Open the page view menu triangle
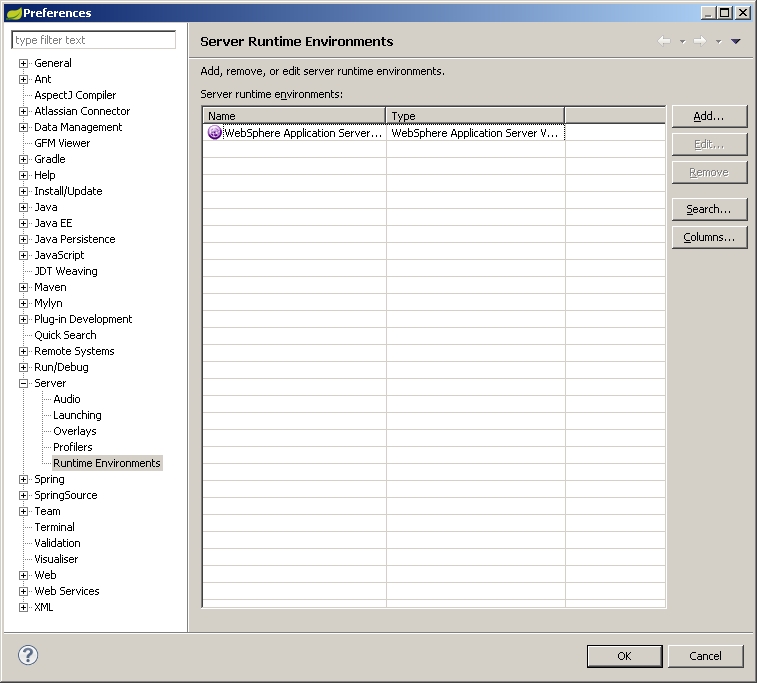 [x=736, y=42]
